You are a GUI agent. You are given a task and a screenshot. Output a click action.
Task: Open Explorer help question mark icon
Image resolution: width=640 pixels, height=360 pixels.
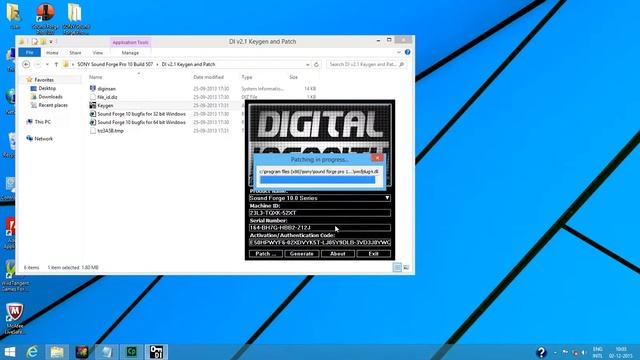click(407, 52)
